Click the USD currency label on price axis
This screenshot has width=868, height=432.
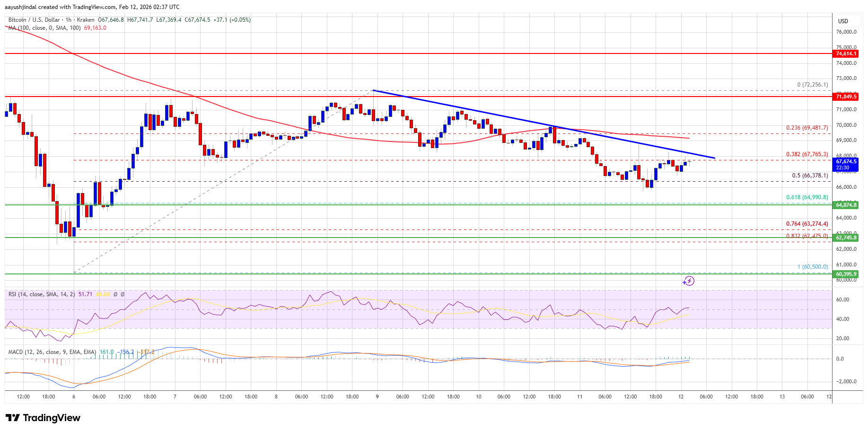pos(843,21)
